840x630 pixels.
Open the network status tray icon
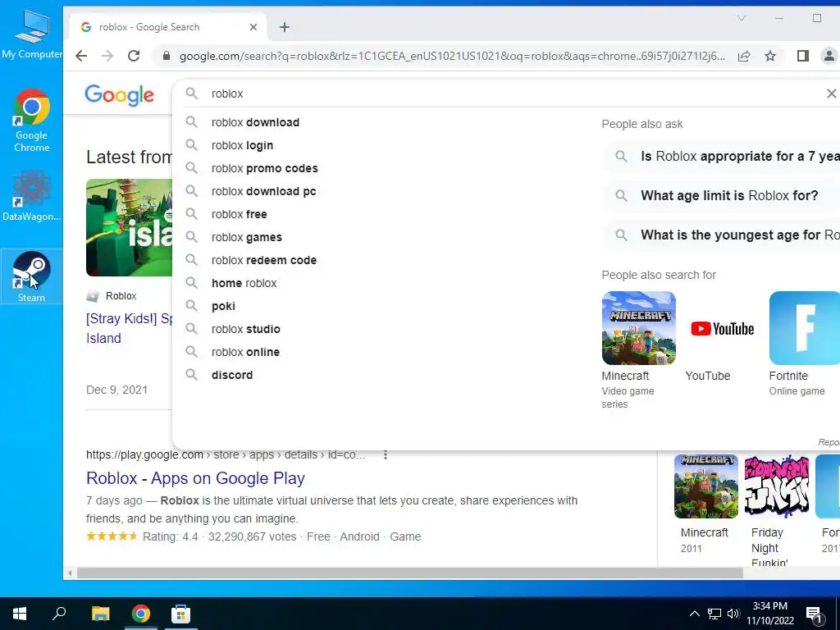[x=714, y=614]
